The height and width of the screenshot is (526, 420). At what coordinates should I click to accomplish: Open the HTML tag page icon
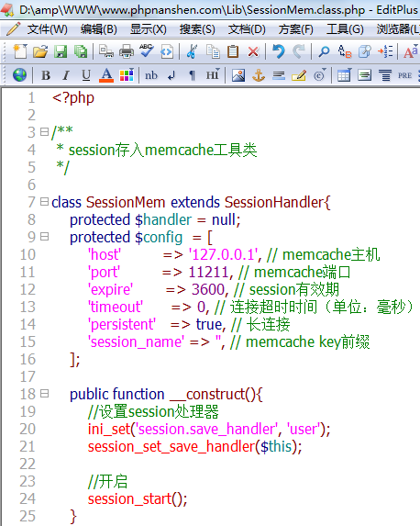tap(167, 51)
